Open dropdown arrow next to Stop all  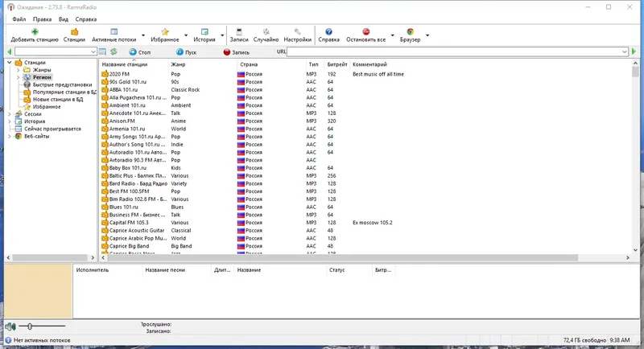point(392,35)
